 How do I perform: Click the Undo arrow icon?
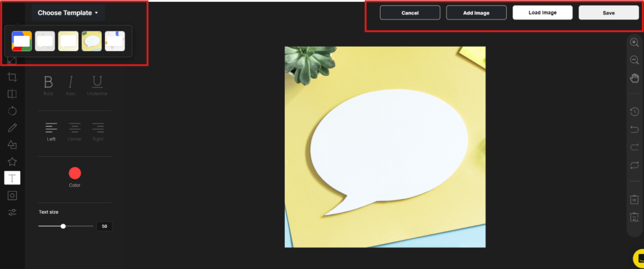(x=635, y=129)
